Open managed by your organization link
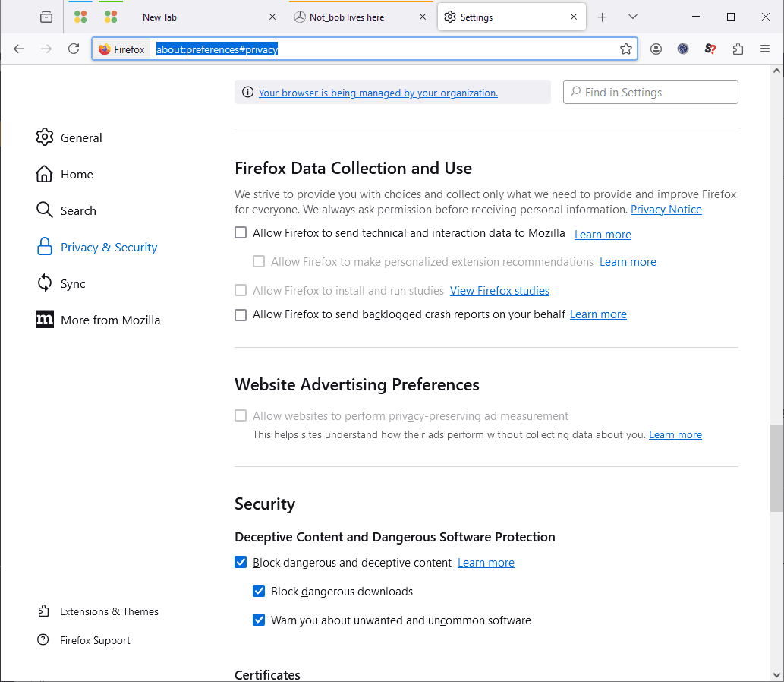This screenshot has height=682, width=784. tap(378, 93)
